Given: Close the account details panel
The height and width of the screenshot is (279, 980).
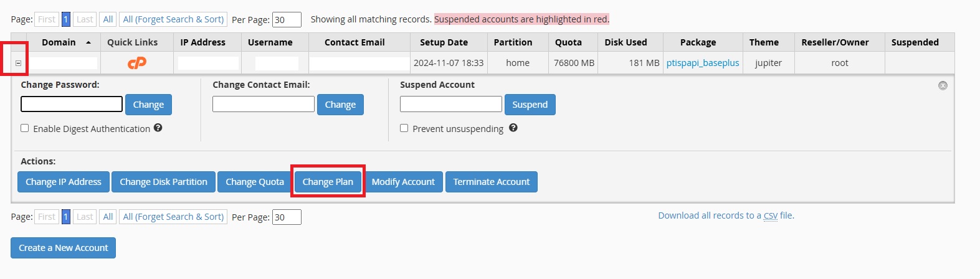Looking at the screenshot, I should (x=943, y=85).
